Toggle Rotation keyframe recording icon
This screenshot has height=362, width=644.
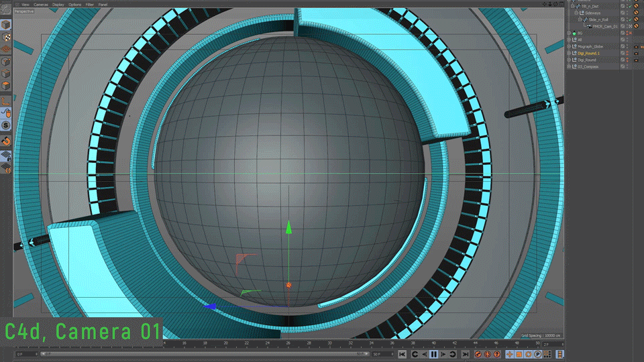click(x=529, y=354)
